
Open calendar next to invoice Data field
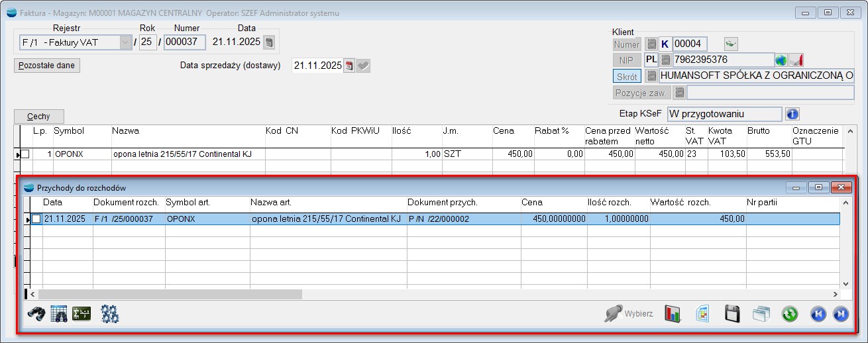pos(268,42)
